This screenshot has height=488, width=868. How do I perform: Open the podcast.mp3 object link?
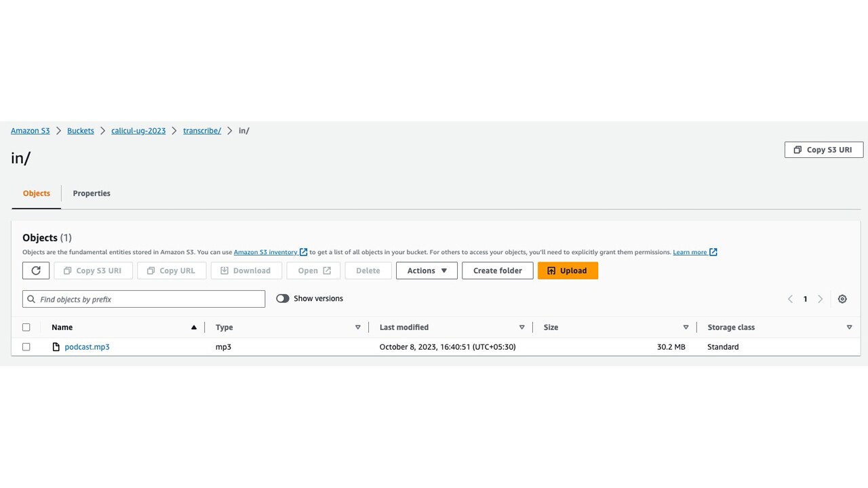pos(87,347)
